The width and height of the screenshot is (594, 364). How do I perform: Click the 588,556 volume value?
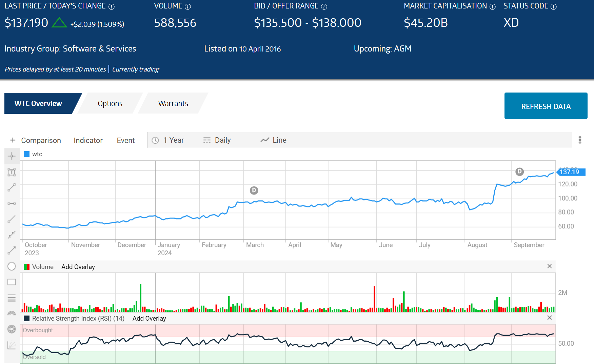175,23
